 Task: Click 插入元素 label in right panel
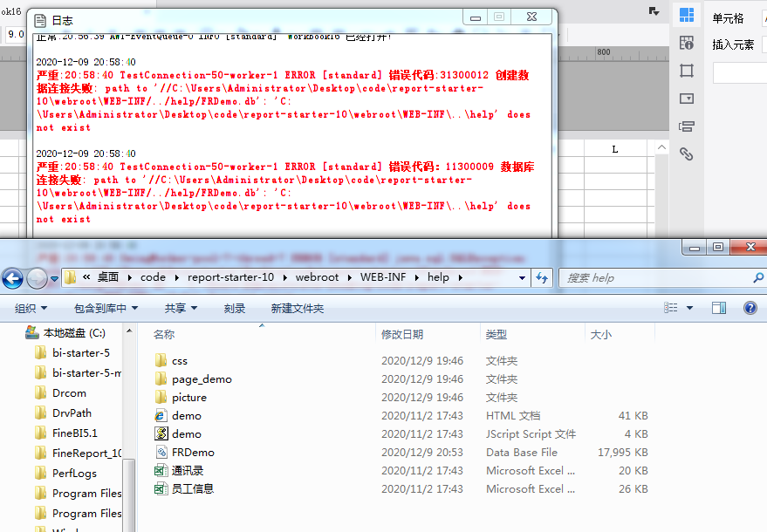(733, 44)
